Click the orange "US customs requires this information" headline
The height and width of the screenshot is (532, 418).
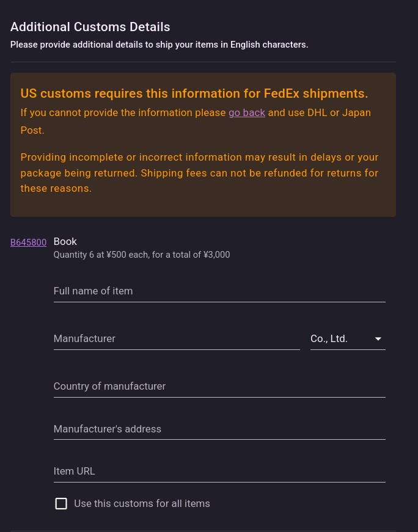194,93
